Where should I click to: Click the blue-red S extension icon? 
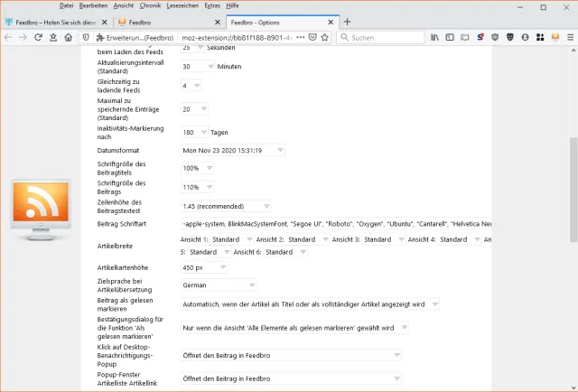point(480,37)
